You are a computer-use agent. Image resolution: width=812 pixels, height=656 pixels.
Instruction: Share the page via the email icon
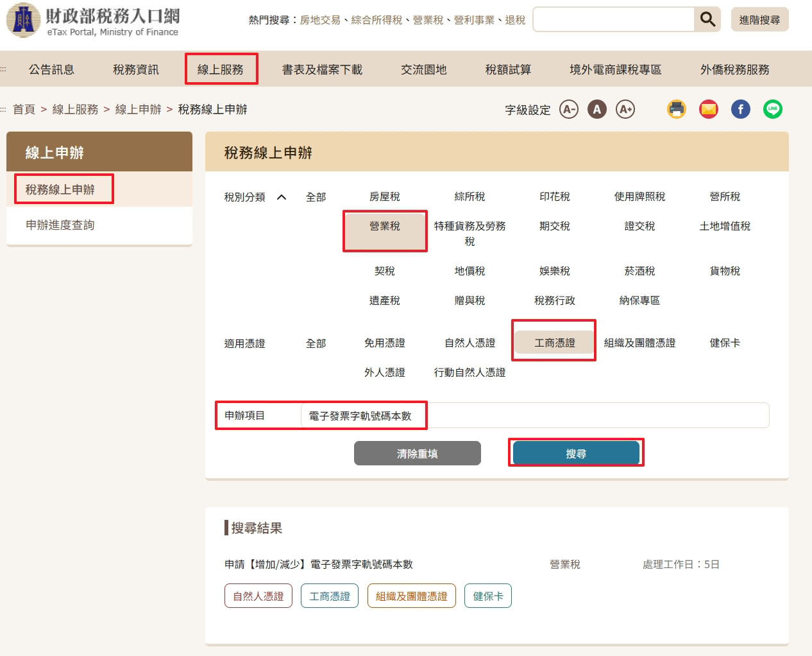click(x=708, y=109)
